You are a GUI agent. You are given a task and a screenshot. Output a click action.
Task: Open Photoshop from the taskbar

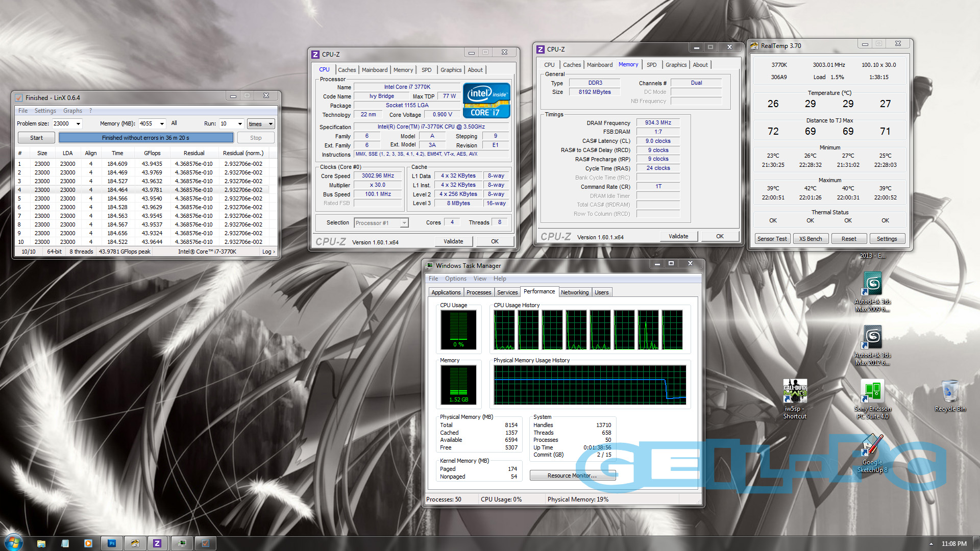coord(112,543)
